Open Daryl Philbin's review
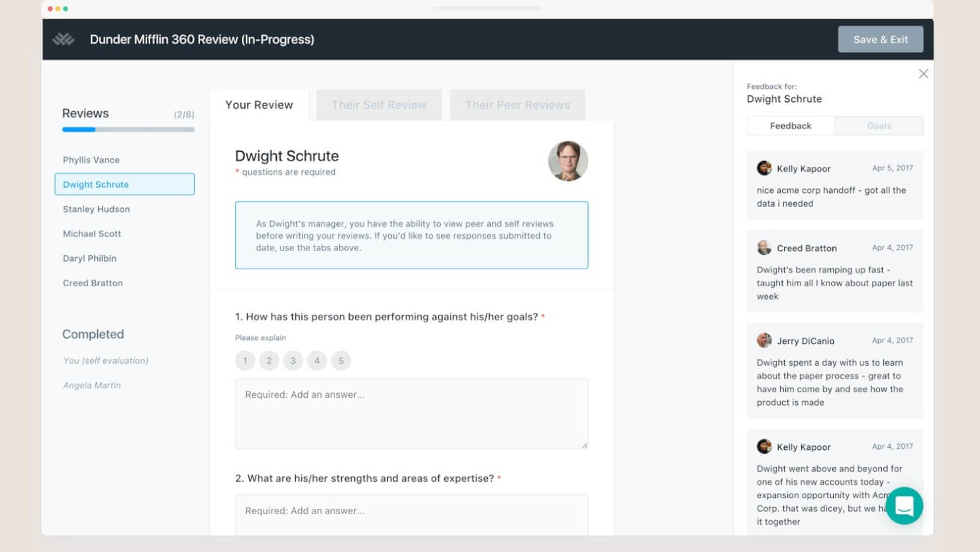Screen dimensions: 980x552 click(x=89, y=258)
